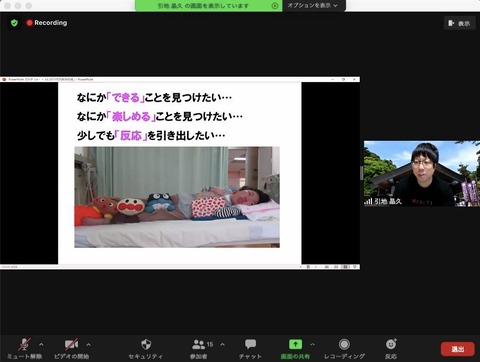
Task: Open 参加者 participants panel
Action: pos(199,349)
